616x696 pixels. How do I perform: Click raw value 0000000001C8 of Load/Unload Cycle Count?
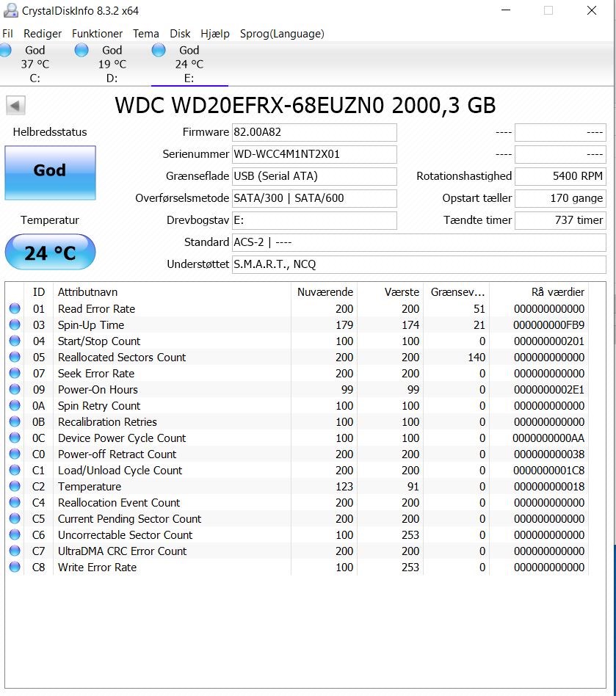(548, 471)
